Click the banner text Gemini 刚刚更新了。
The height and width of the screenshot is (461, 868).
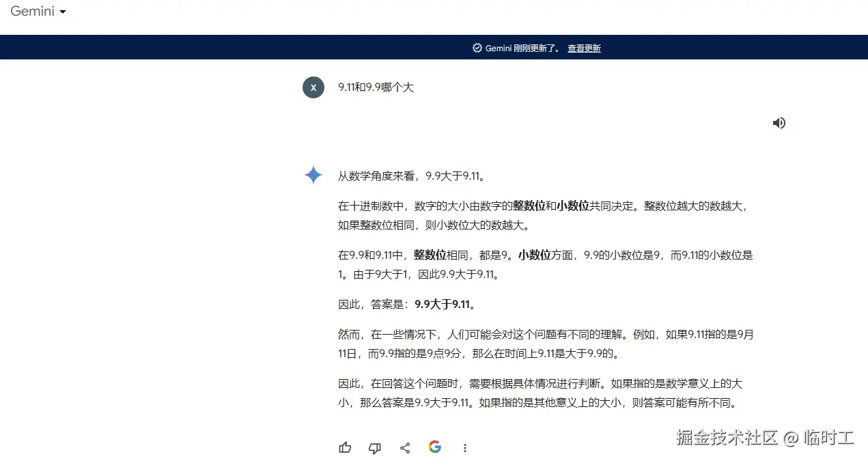coord(522,48)
